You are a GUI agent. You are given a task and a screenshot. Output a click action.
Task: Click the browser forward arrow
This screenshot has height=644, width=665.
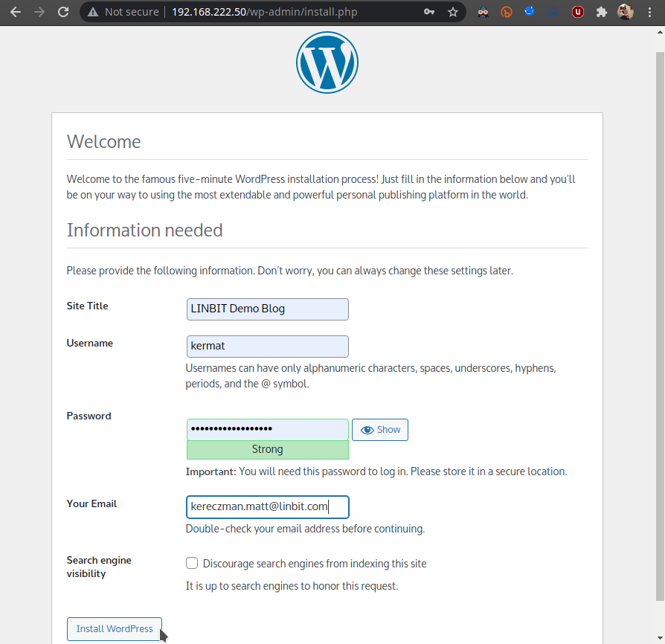pyautogui.click(x=39, y=12)
